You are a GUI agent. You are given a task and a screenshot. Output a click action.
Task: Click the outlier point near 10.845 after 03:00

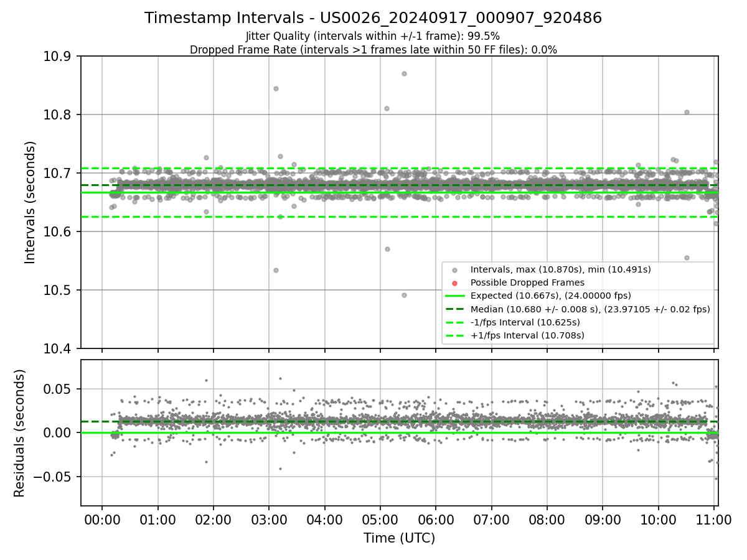[276, 88]
